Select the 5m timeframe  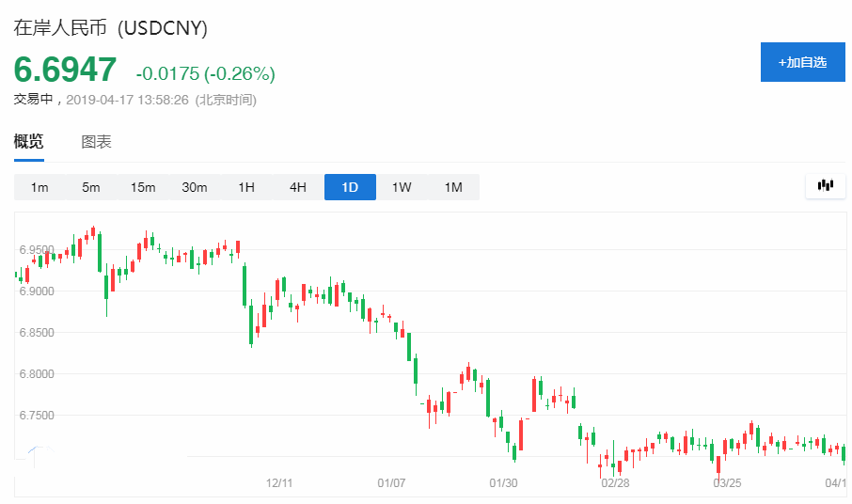(x=91, y=187)
